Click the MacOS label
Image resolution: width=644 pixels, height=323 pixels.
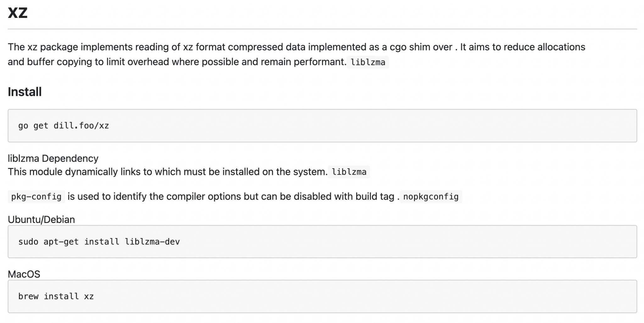pos(24,274)
